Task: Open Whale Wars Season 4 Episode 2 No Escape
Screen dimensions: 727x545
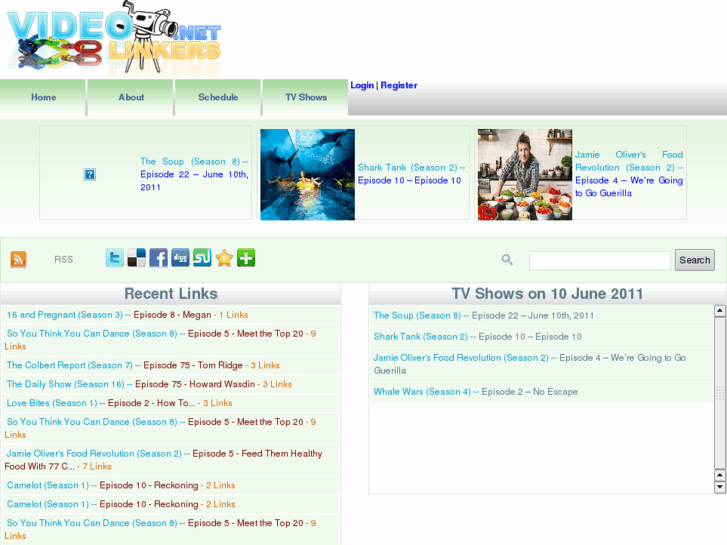Action: point(475,391)
